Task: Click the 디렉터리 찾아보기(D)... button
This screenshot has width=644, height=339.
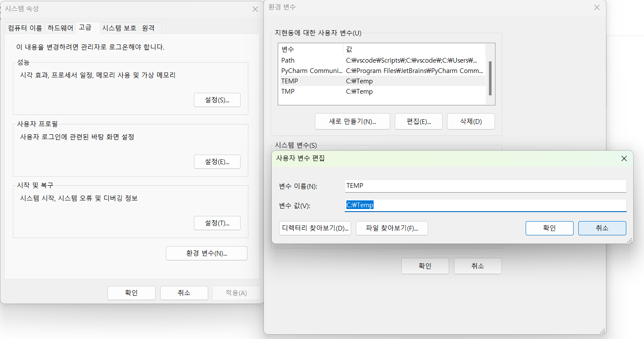Action: click(x=315, y=228)
